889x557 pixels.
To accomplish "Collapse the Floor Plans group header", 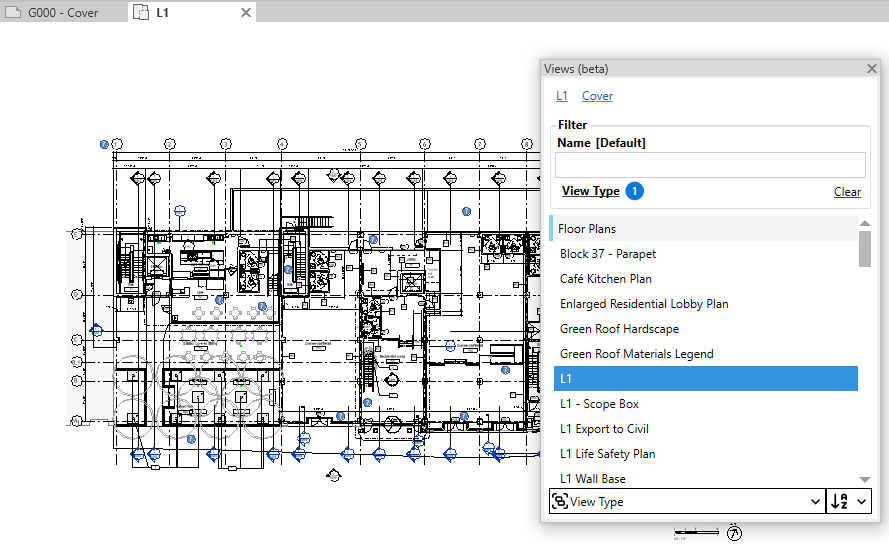I will (587, 229).
